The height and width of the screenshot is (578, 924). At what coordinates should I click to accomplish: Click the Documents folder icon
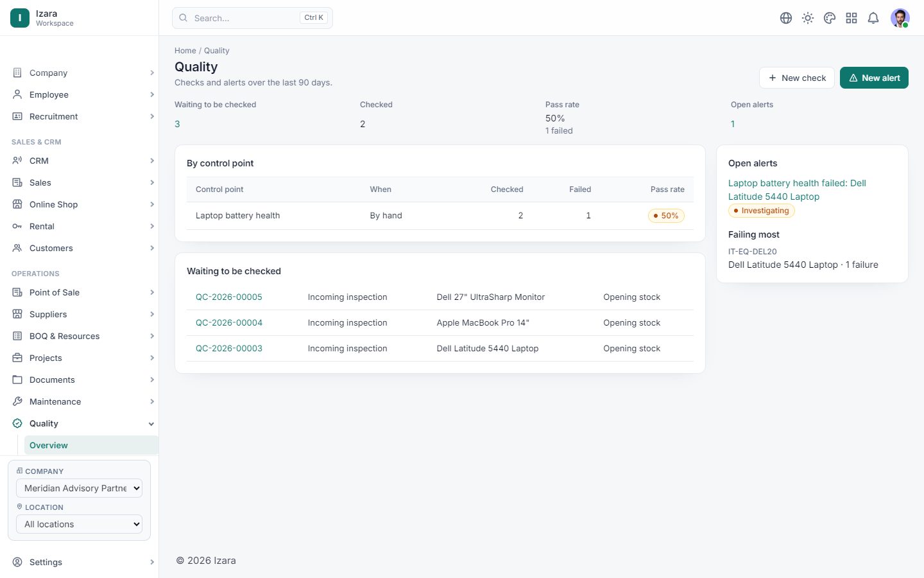17,380
